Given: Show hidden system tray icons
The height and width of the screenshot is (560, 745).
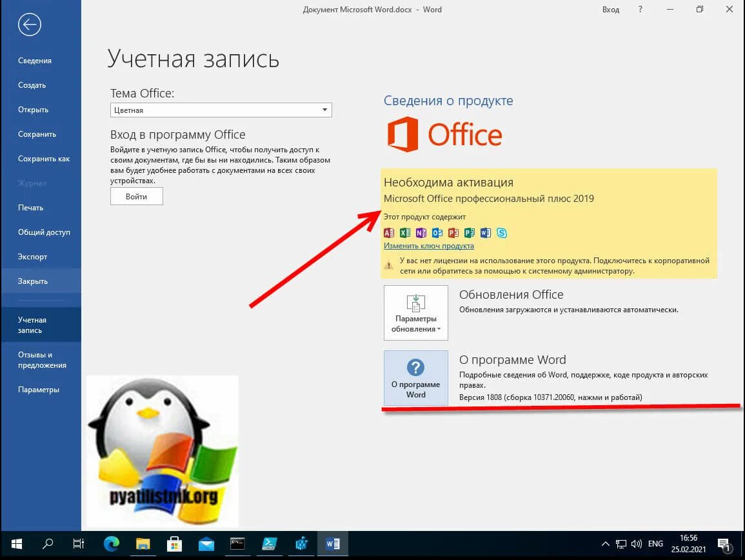Looking at the screenshot, I should 605,544.
